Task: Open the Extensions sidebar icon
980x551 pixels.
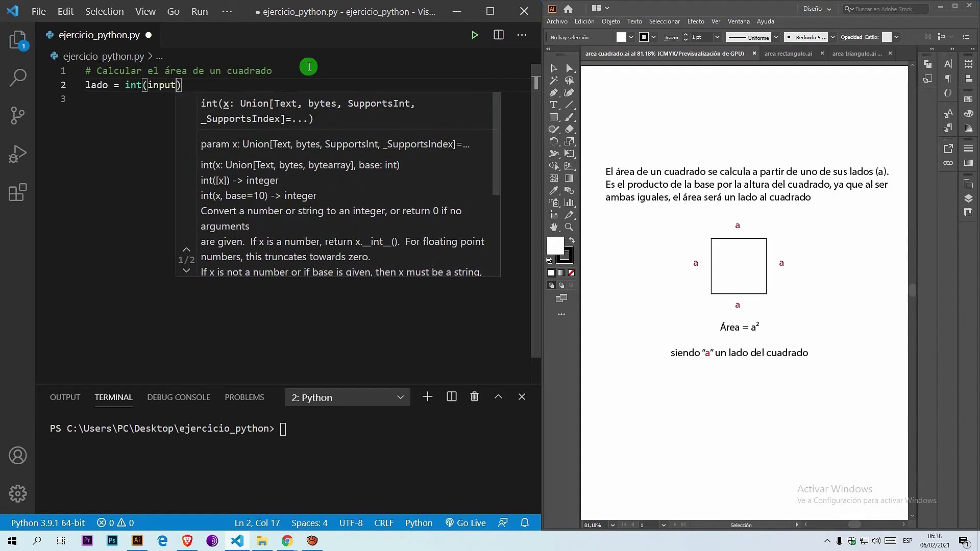Action: pyautogui.click(x=18, y=192)
